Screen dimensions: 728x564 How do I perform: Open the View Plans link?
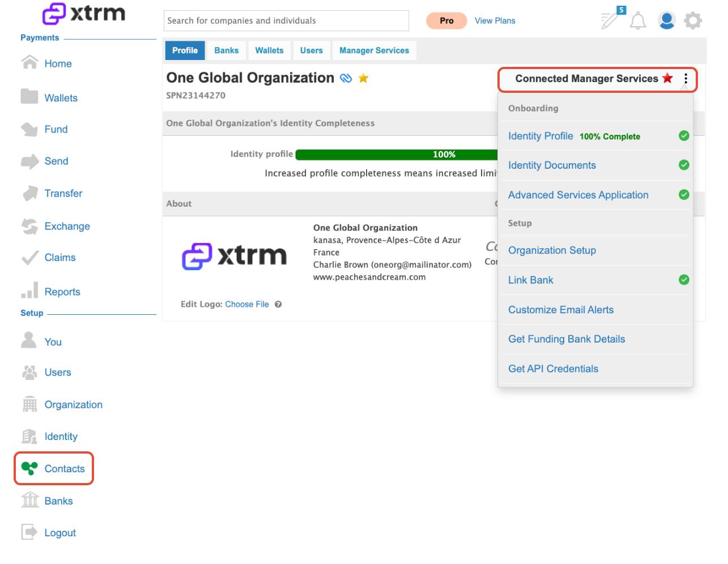coord(495,20)
